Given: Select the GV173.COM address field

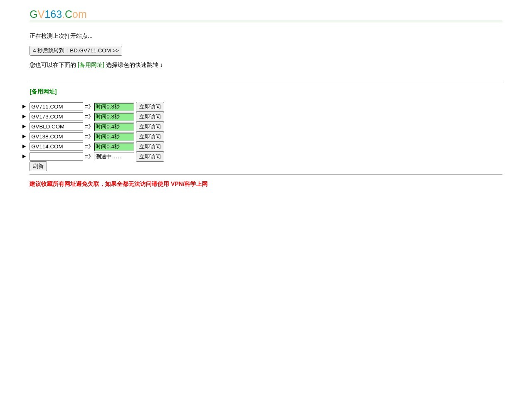Looking at the screenshot, I should pos(56,117).
